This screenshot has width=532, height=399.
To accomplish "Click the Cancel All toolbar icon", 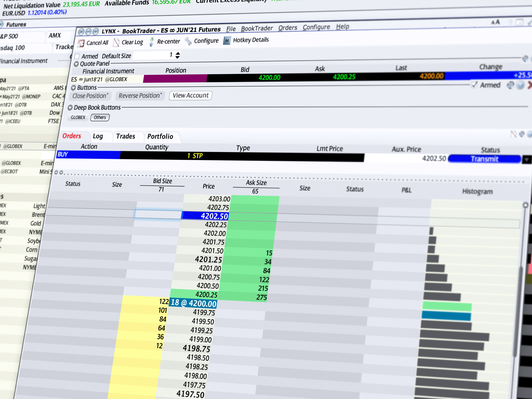I will point(81,43).
